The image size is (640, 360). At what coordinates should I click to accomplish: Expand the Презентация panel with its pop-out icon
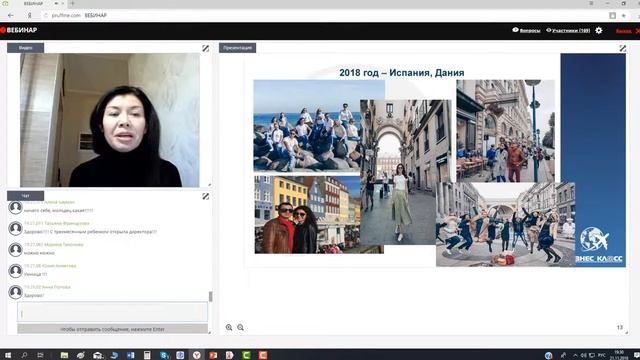622,48
